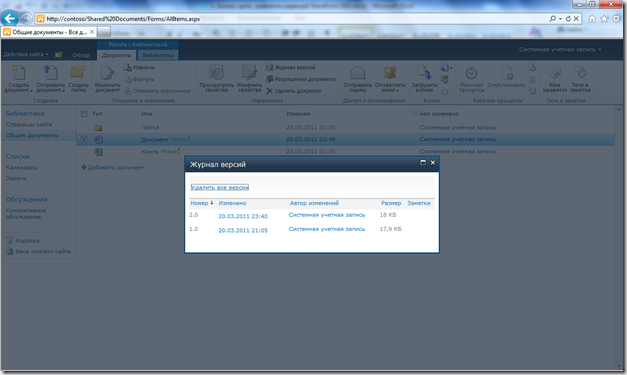Open version dated 20.03.2011 21:05
The width and height of the screenshot is (627, 375).
243,231
